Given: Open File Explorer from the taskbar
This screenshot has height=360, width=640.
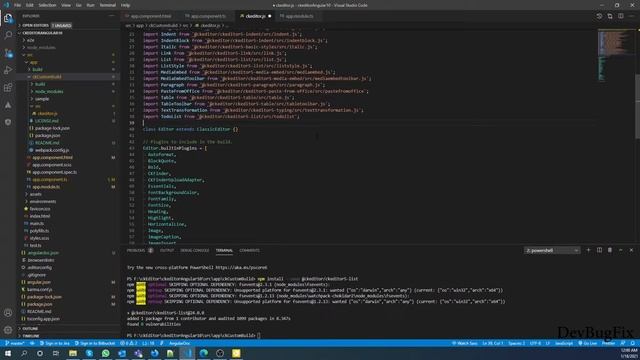Looking at the screenshot, I should click(x=73, y=353).
